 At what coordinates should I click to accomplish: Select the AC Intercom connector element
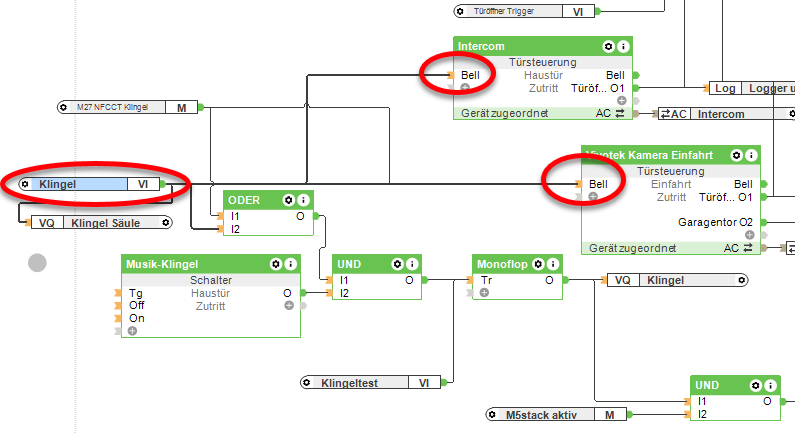click(x=726, y=114)
